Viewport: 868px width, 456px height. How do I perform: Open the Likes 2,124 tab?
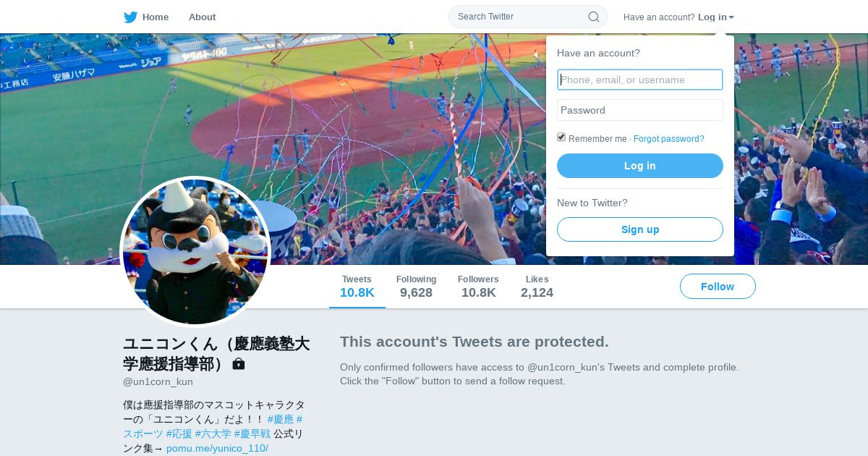click(x=537, y=287)
